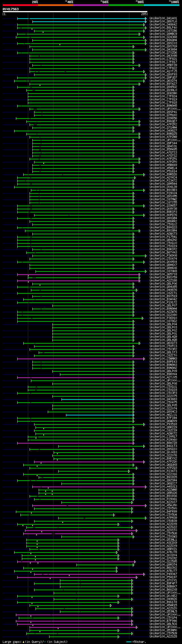Viewport: 182px width, 644px height.
Task: Open the UniRef100_P17541 entry
Action: tap(163, 237)
